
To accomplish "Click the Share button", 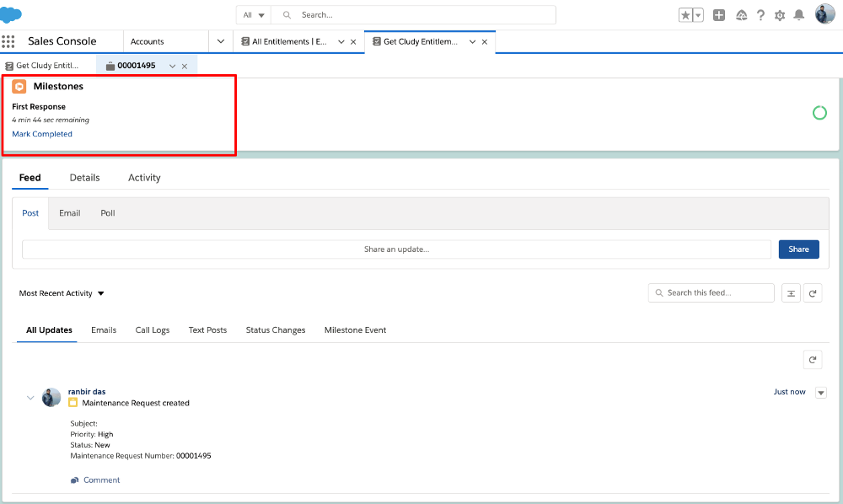I will click(x=798, y=249).
